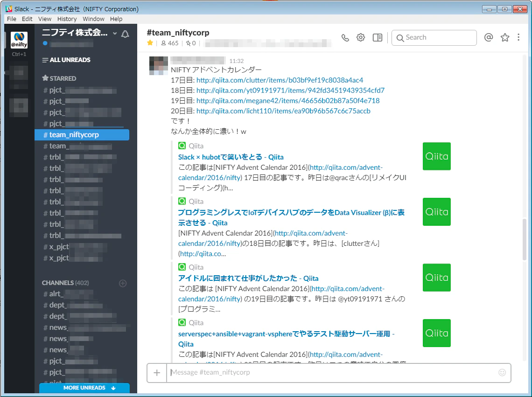This screenshot has height=397, width=532.
Task: Show pinned items count icon
Action: point(191,43)
